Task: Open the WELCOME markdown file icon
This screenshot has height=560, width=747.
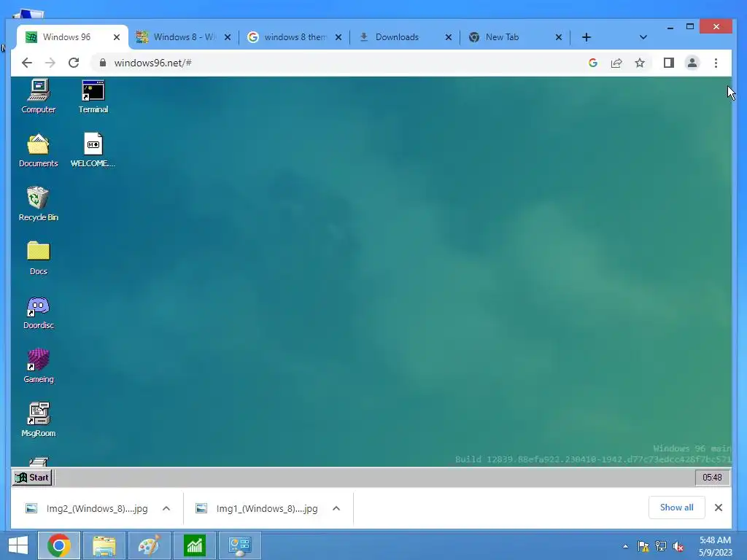Action: click(93, 150)
